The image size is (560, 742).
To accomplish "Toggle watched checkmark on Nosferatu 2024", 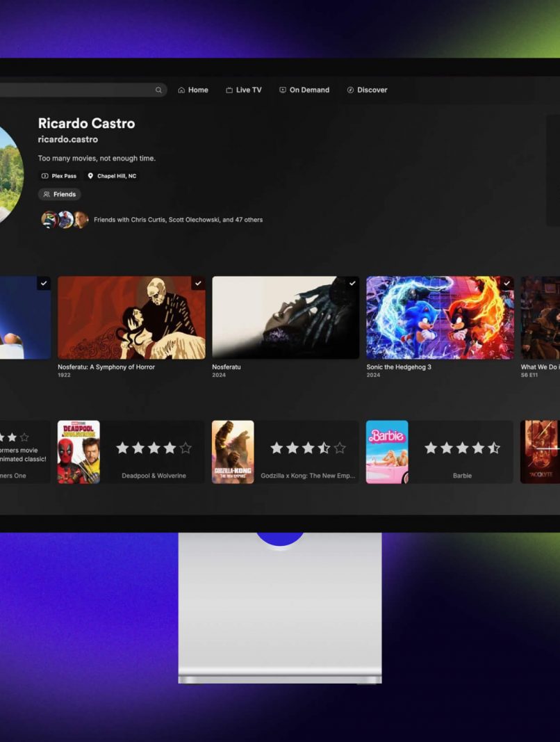I will (x=352, y=284).
